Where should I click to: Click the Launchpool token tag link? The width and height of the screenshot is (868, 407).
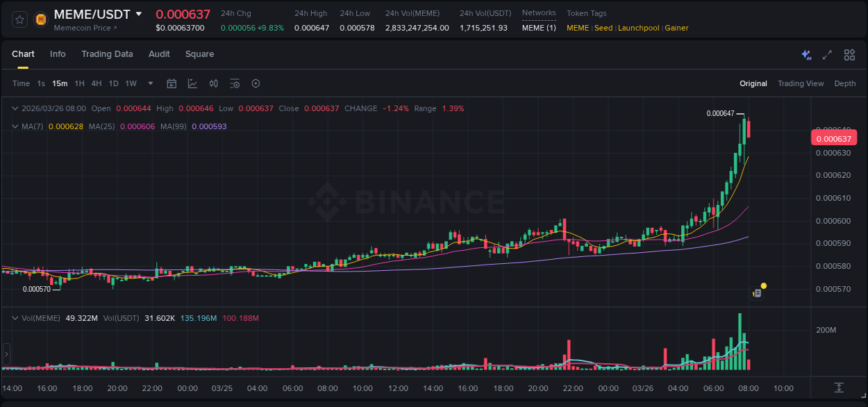click(x=638, y=28)
